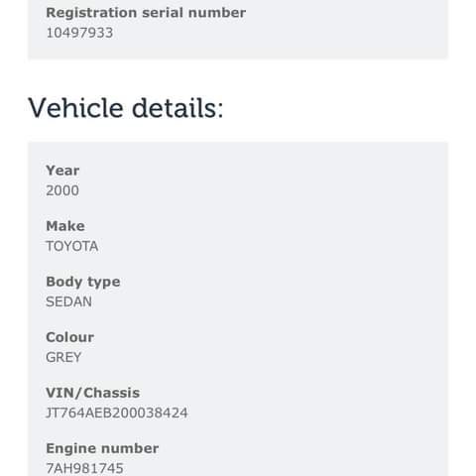The image size is (476, 476).
Task: Select the Colour label
Action: point(69,337)
